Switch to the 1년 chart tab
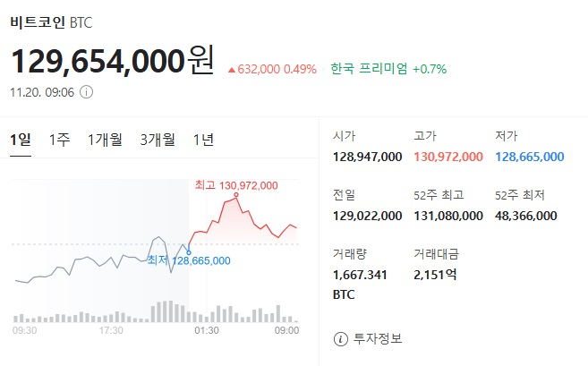The width and height of the screenshot is (588, 366). (x=203, y=140)
